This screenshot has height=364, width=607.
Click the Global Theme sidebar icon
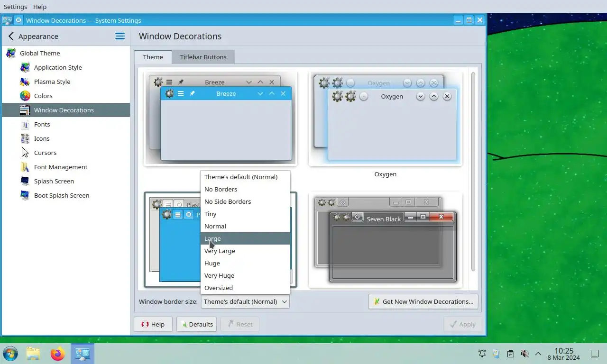[x=11, y=53]
